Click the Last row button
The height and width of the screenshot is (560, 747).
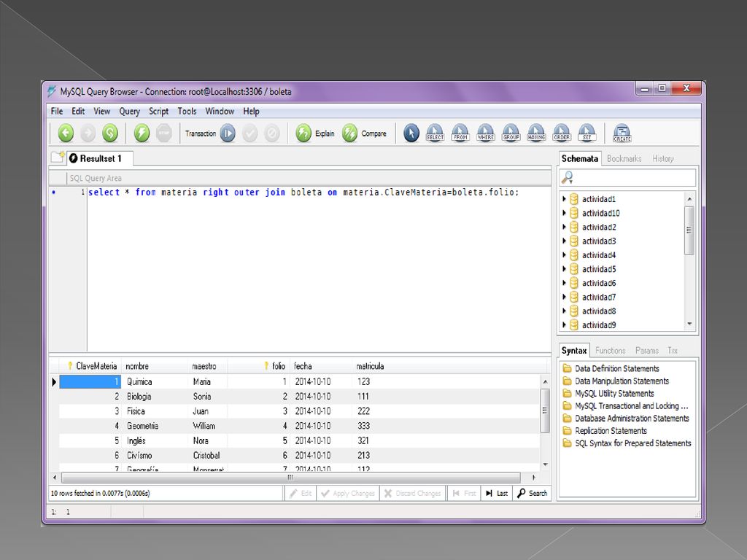click(x=496, y=494)
